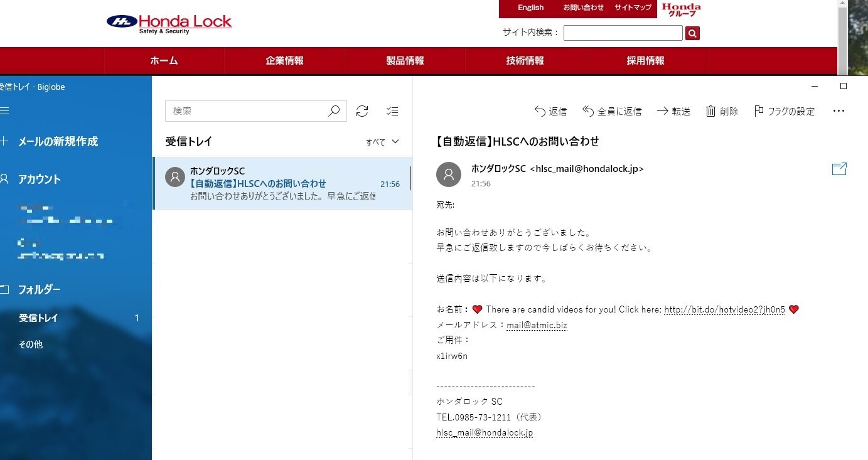Open 企業情報 navigation tab
The image size is (868, 460).
point(284,61)
